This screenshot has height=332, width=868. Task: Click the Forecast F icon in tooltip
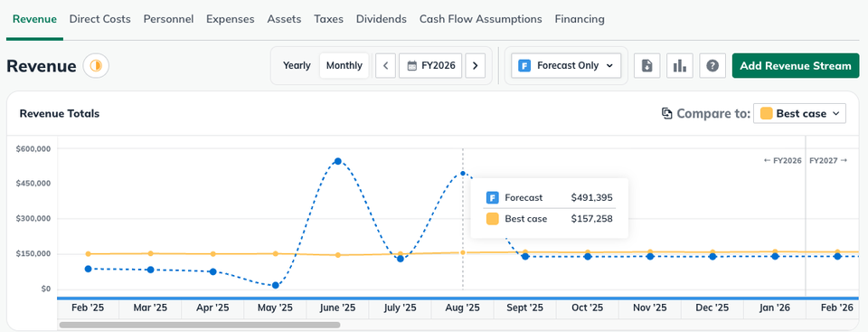pos(492,198)
